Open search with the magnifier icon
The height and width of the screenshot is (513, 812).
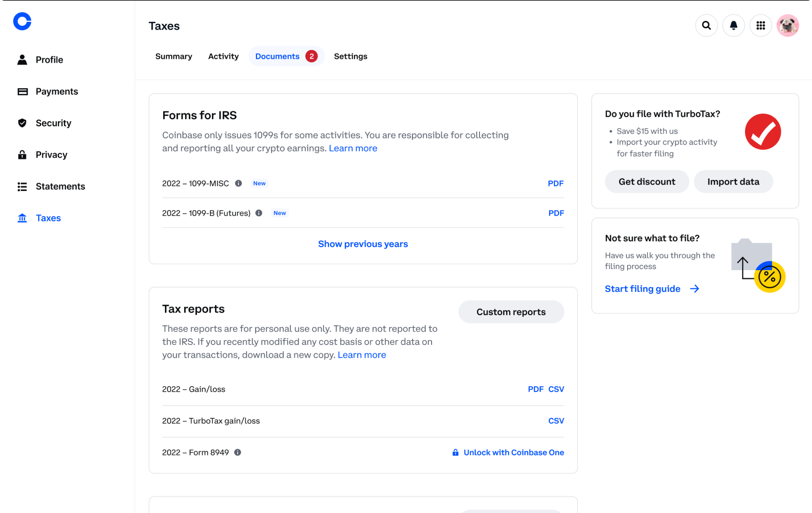[706, 25]
